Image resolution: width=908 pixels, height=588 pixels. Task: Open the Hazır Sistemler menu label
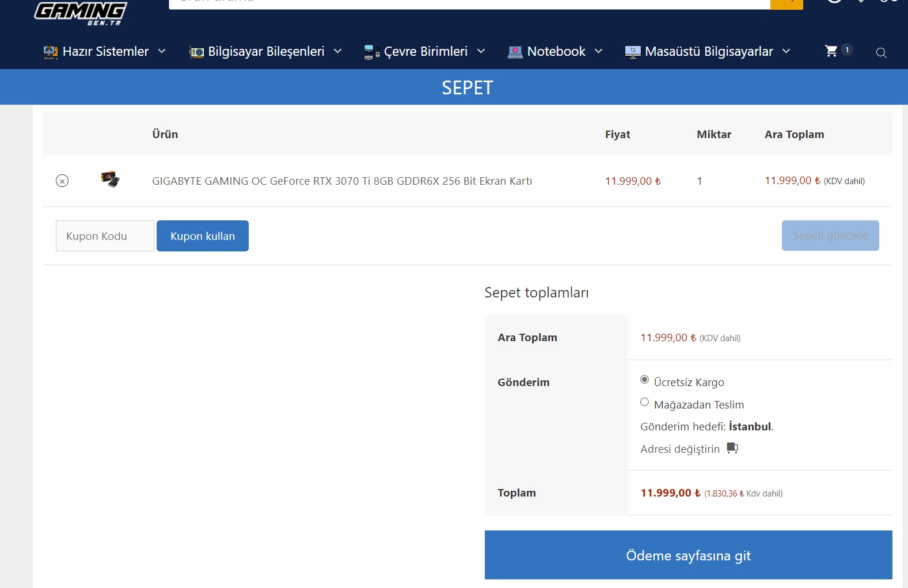pos(106,52)
